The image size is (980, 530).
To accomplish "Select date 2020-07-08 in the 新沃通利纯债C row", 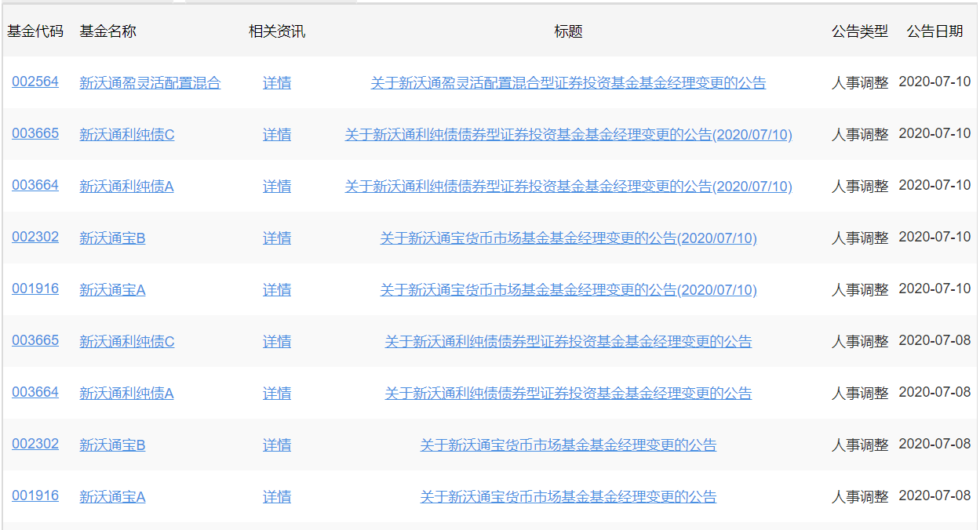I will click(934, 340).
